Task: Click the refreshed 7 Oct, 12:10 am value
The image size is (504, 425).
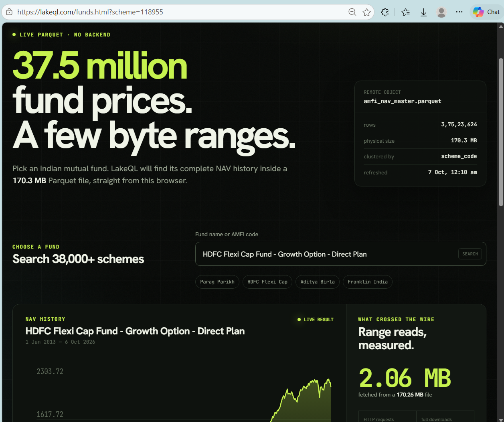Action: coord(453,172)
